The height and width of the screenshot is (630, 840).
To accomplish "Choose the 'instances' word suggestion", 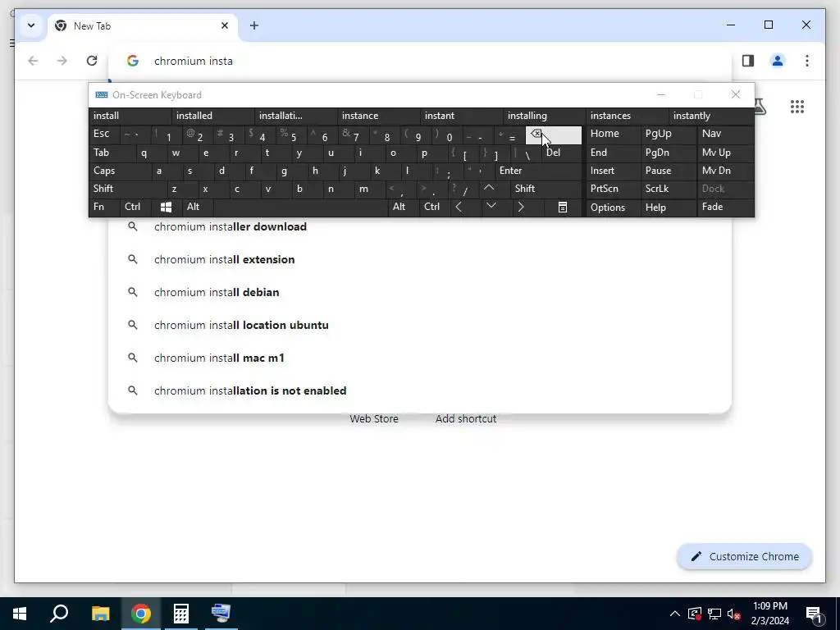I will [628, 116].
